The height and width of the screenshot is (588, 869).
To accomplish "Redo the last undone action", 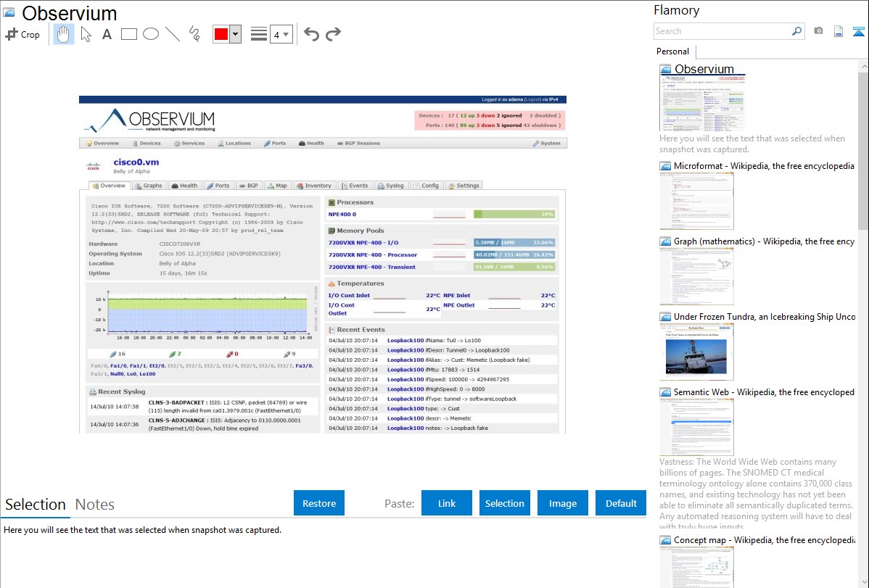I will tap(333, 34).
